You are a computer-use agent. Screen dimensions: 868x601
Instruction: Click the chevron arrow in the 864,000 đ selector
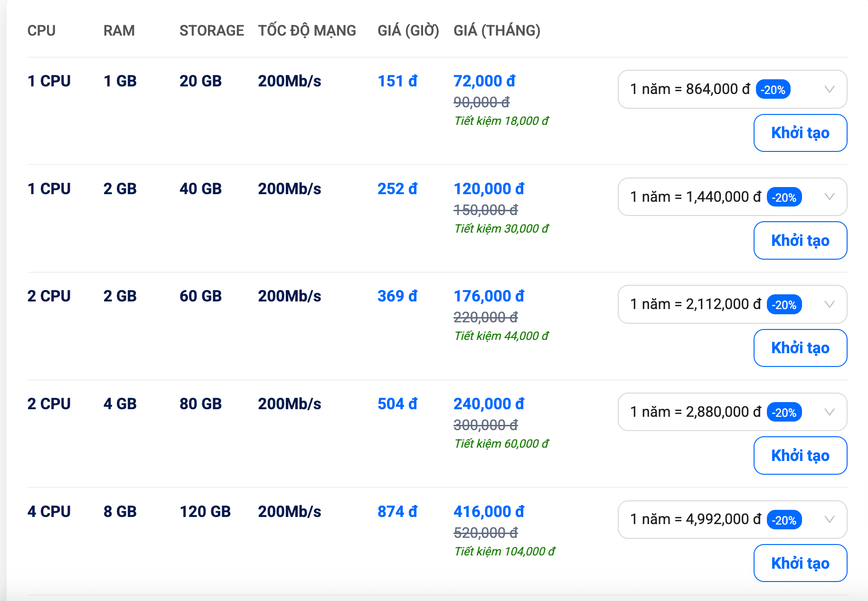click(830, 89)
